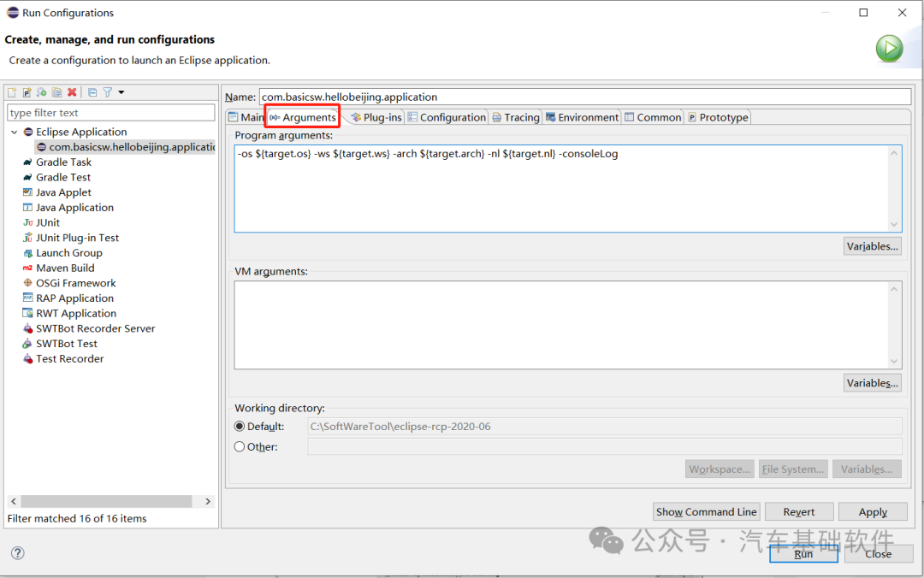Screen dimensions: 924x578
Task: Click the OSGi Framework icon
Action: click(27, 283)
